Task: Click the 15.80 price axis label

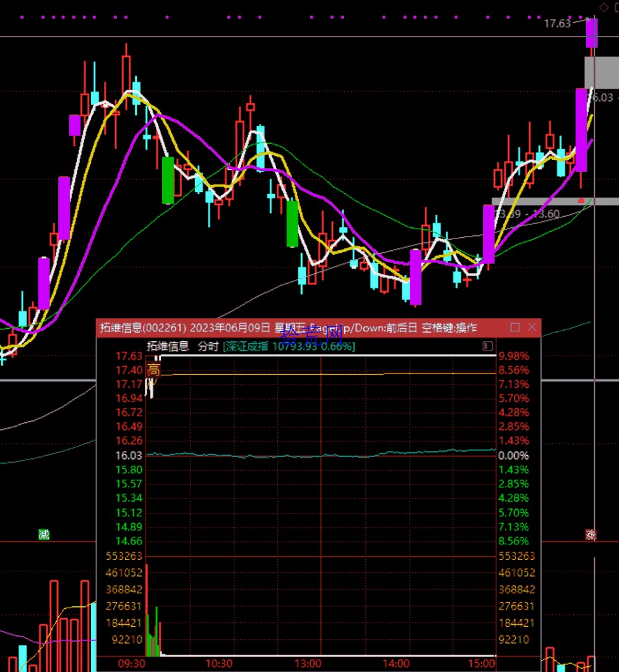Action: [129, 469]
